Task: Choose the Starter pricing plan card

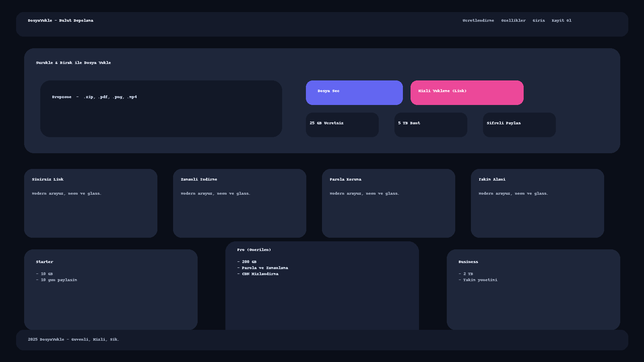Action: [x=111, y=290]
